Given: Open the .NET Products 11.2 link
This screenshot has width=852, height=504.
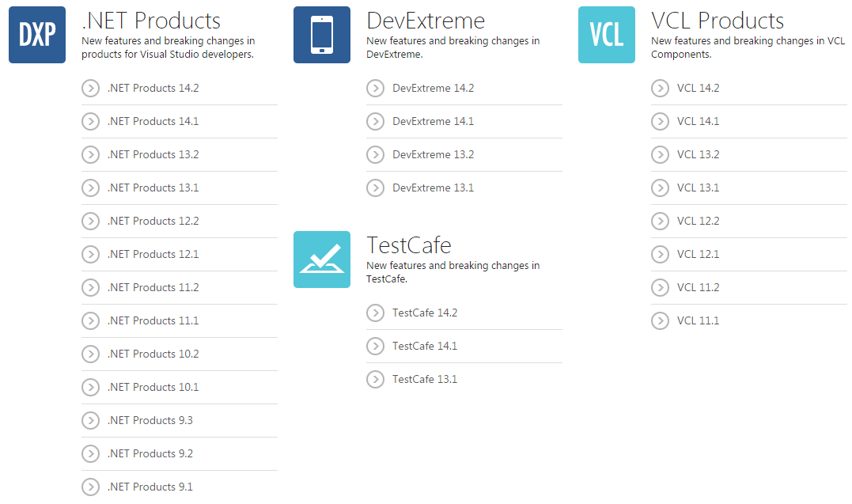Looking at the screenshot, I should pyautogui.click(x=153, y=287).
